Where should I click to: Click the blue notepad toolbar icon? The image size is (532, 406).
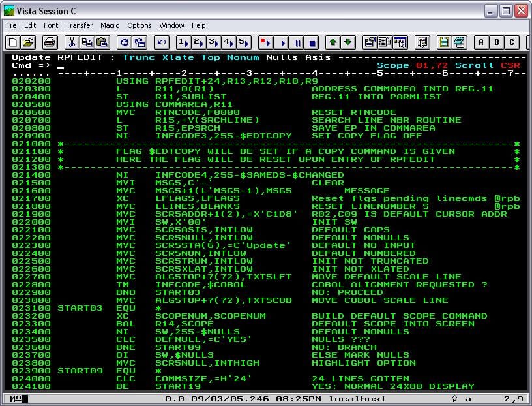click(x=460, y=42)
